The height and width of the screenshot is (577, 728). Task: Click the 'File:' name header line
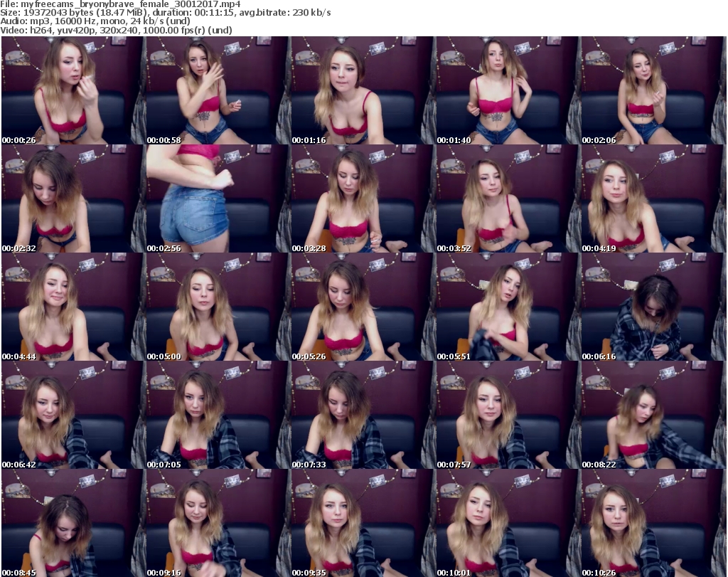pyautogui.click(x=121, y=4)
